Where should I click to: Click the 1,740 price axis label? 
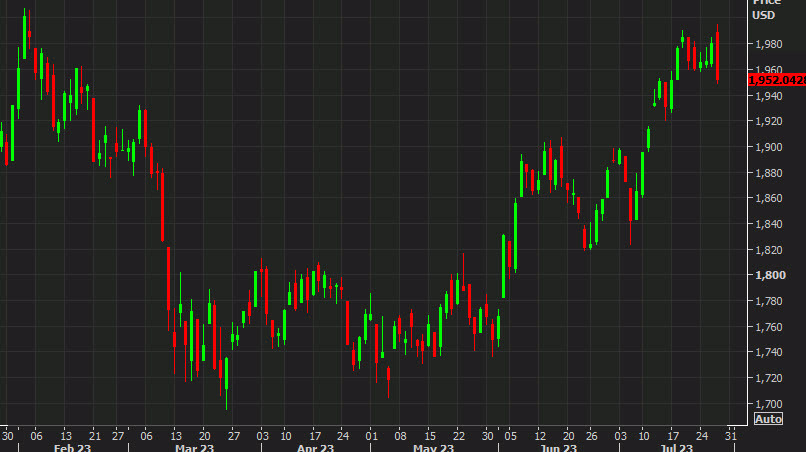pyautogui.click(x=768, y=352)
